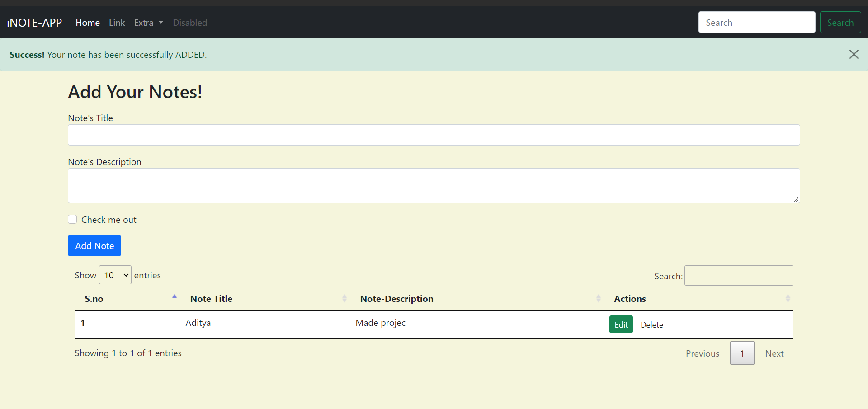Go to Home in navbar
Viewport: 868px width, 409px height.
click(88, 23)
